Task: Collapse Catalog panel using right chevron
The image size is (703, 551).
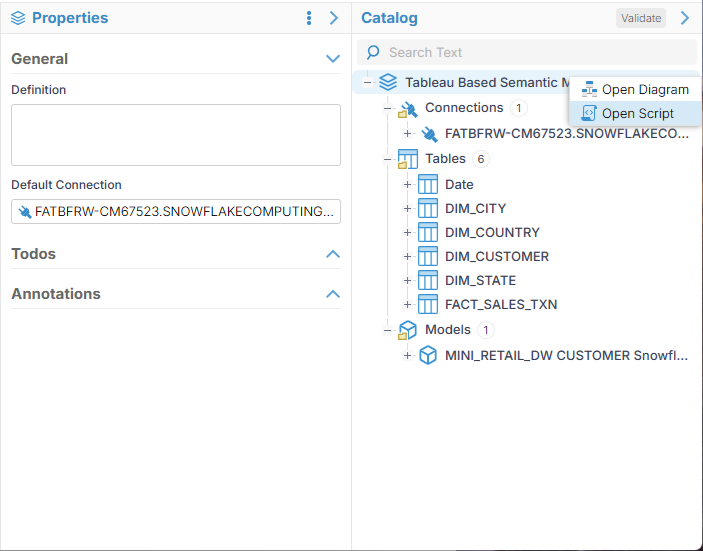Action: click(685, 18)
